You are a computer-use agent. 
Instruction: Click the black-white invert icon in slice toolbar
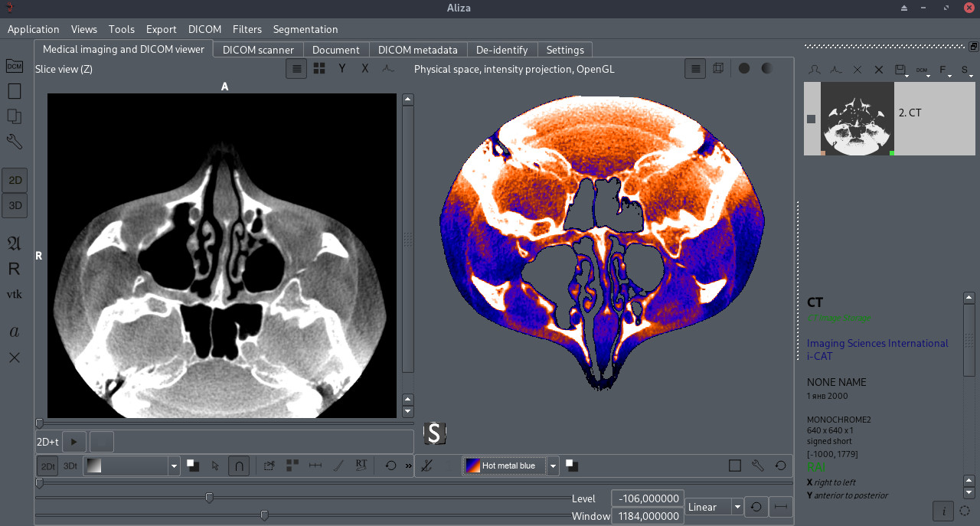pyautogui.click(x=193, y=466)
